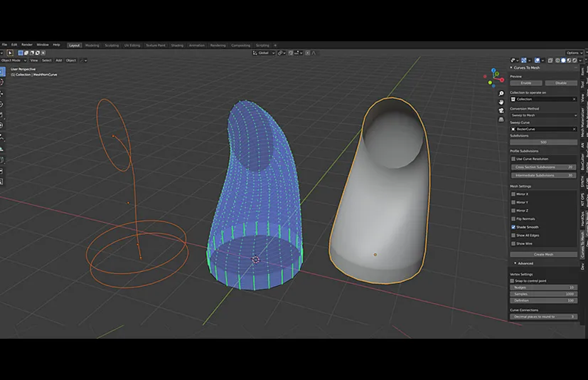The height and width of the screenshot is (380, 588).
Task: Open the Global orientation dropdown
Action: click(x=264, y=53)
